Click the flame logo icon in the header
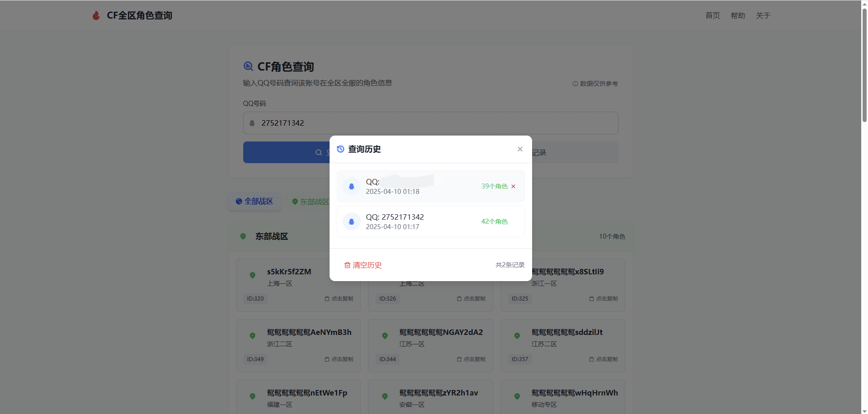Viewport: 868px width, 414px height. click(95, 15)
